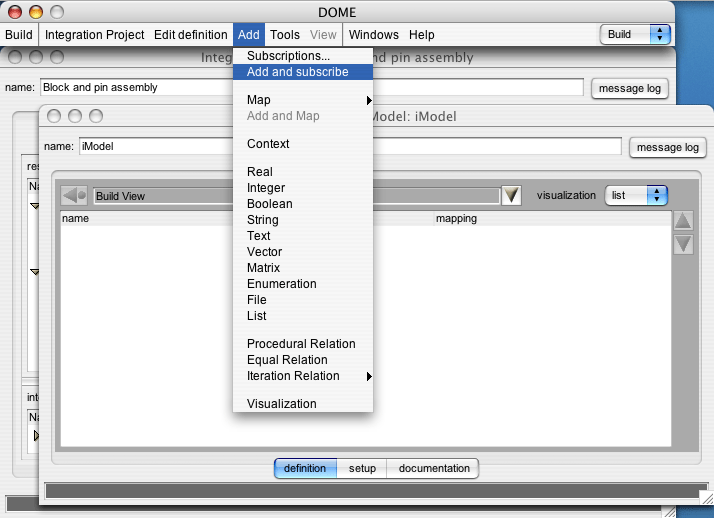This screenshot has height=518, width=714.
Task: Close the Add menu via its title
Action: [x=249, y=35]
